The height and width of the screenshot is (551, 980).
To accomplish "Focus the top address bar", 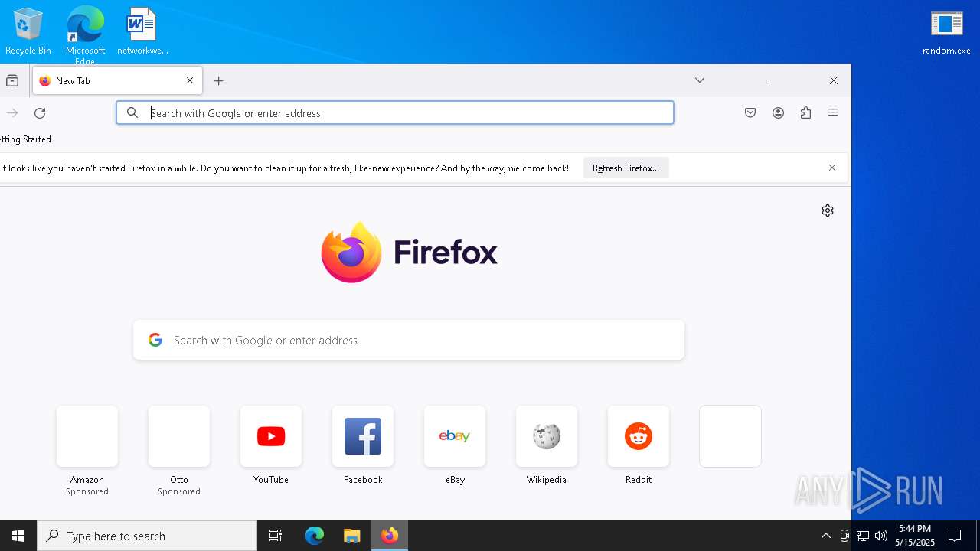I will (395, 113).
